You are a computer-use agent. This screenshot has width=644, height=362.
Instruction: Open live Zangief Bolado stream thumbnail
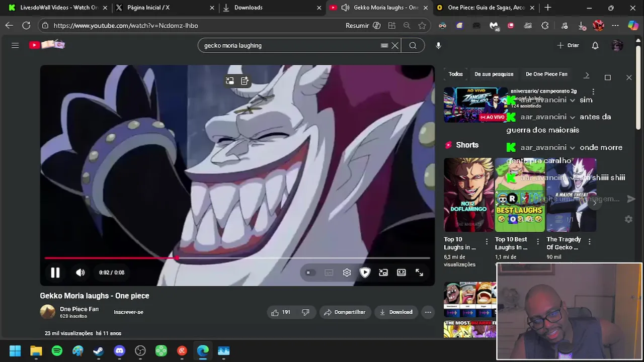pyautogui.click(x=476, y=105)
